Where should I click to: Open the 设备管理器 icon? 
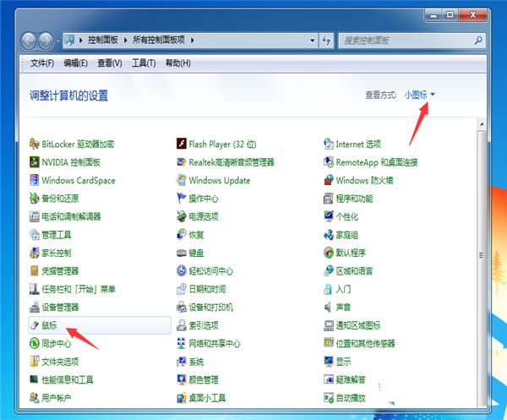(34, 307)
